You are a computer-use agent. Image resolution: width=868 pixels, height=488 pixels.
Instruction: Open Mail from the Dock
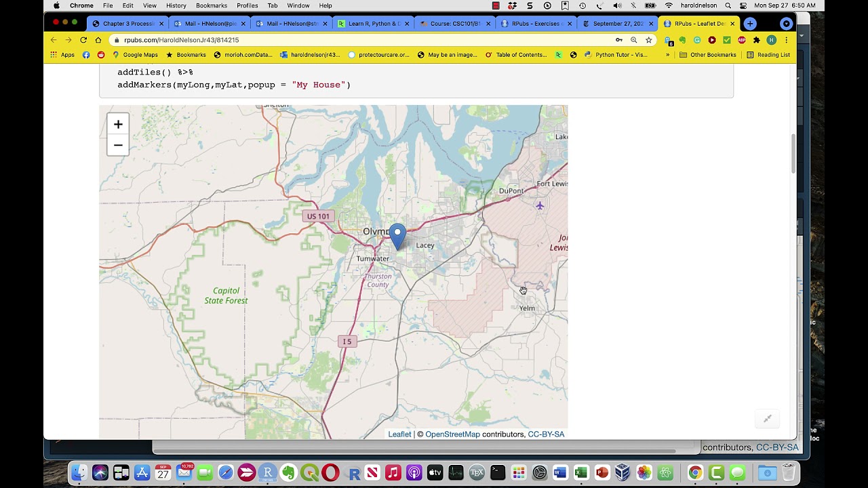point(184,472)
